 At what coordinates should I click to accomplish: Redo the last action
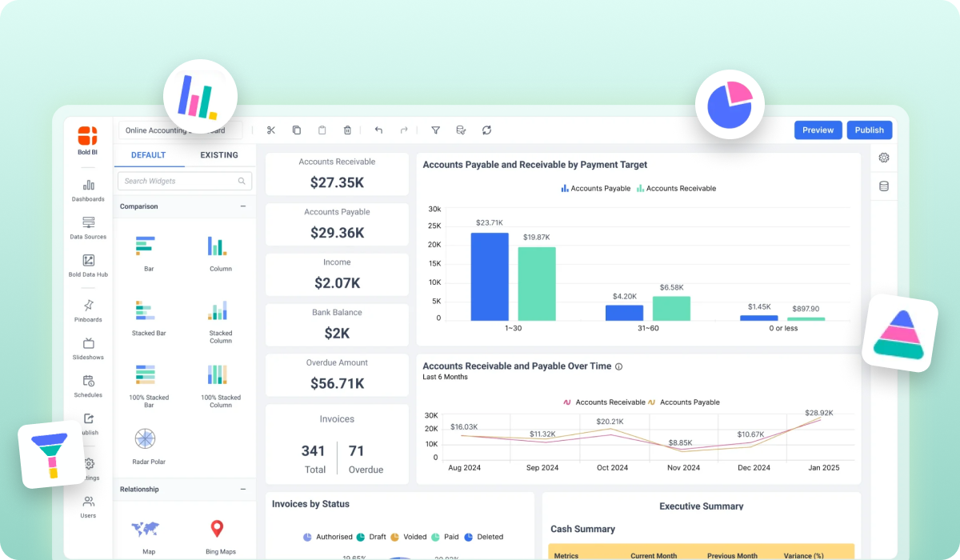tap(404, 130)
